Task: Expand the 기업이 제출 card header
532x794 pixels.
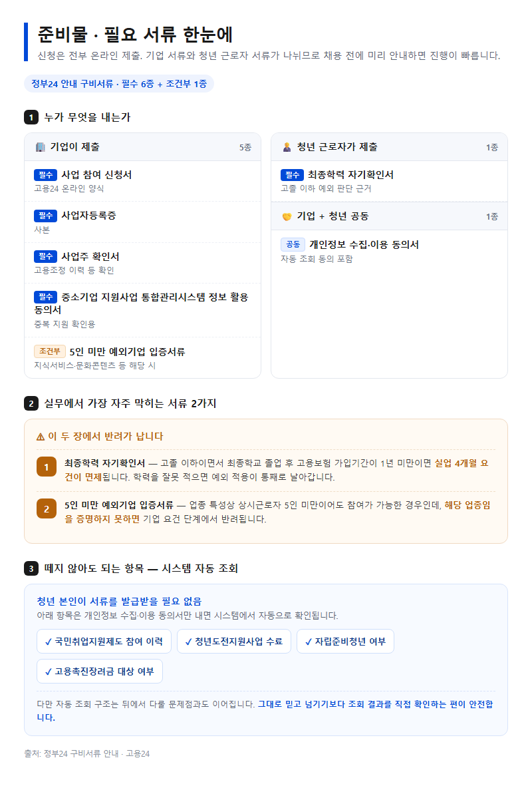Action: click(x=143, y=147)
